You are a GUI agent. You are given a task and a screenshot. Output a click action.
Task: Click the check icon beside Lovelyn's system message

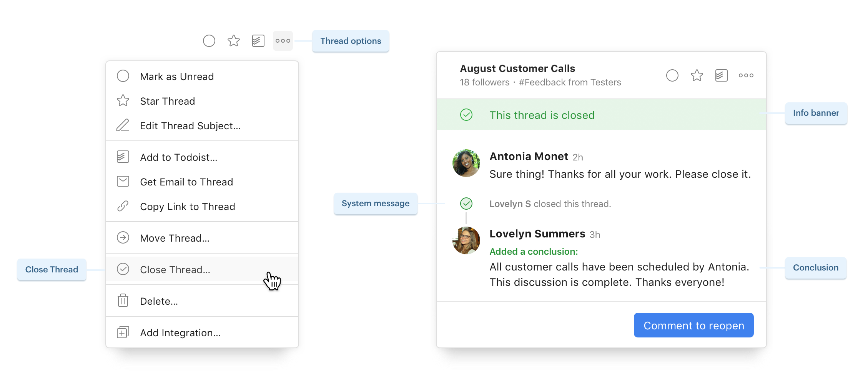[466, 204]
